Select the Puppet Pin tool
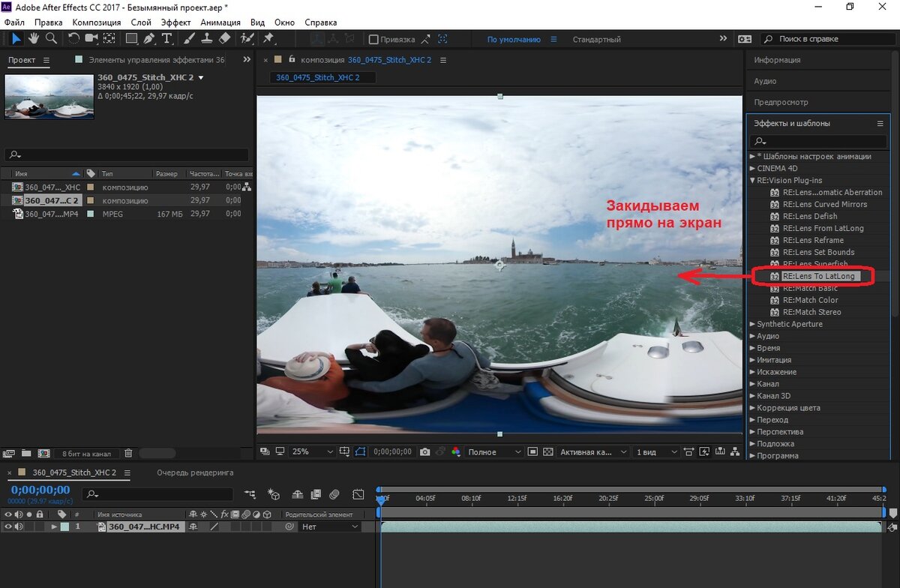Screen dimensions: 900x588 click(x=268, y=38)
